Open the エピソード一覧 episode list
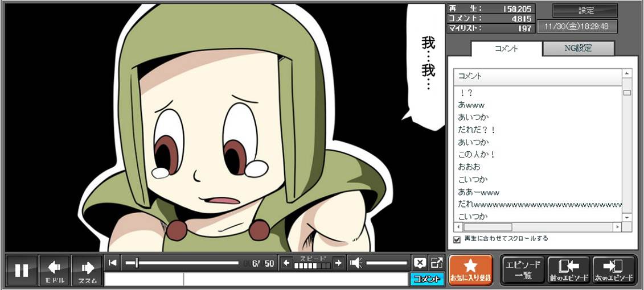The image size is (644, 290). point(523,270)
